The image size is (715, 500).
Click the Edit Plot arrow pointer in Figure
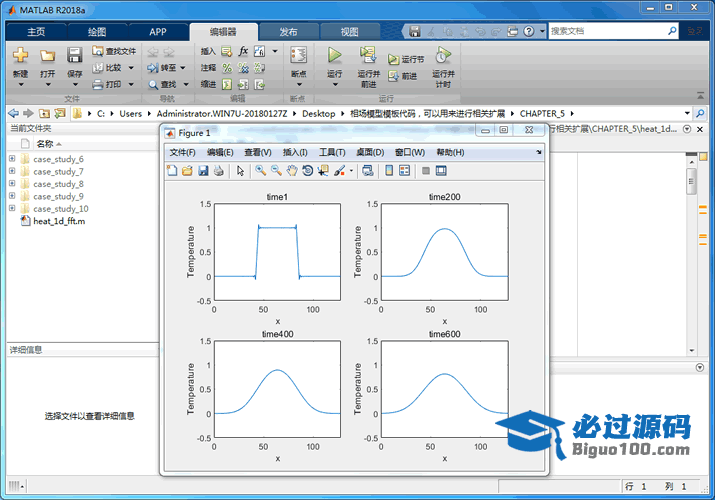240,170
